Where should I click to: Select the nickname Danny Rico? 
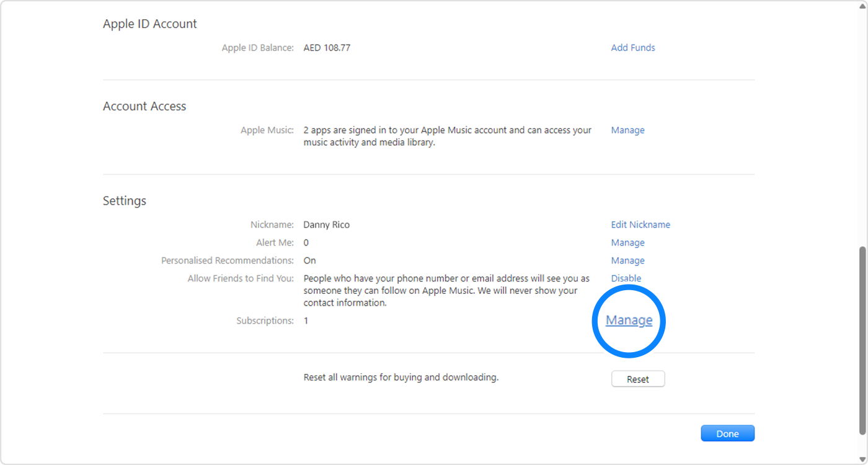(x=327, y=224)
